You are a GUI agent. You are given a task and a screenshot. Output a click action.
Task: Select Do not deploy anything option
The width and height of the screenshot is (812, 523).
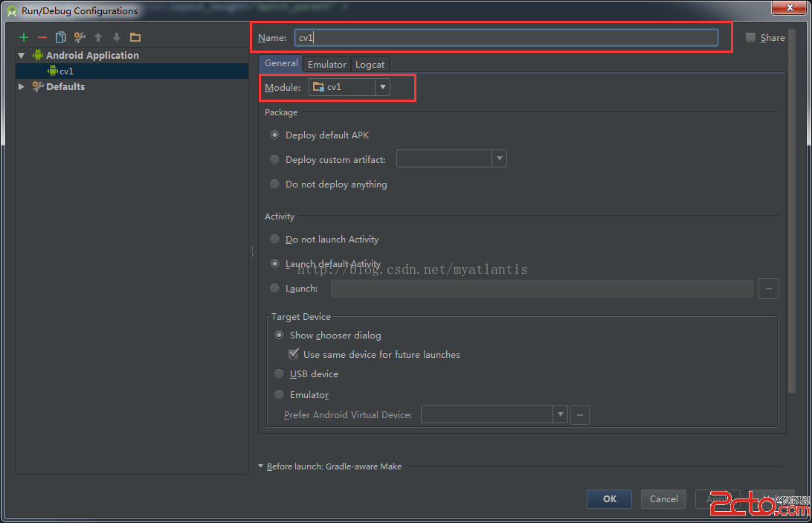[275, 184]
